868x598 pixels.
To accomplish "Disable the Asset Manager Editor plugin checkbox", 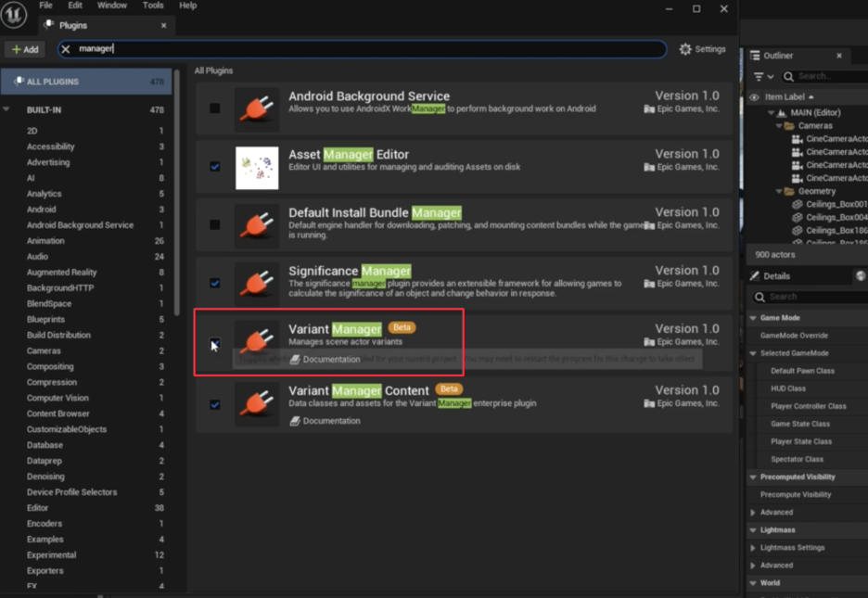I will pos(215,167).
